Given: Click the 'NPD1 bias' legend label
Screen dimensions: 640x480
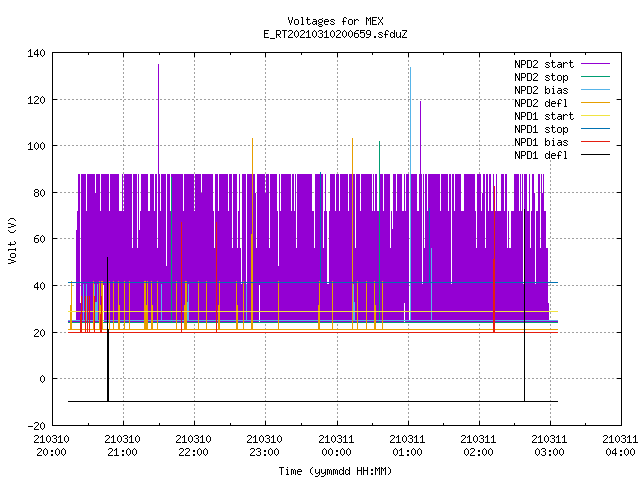Looking at the screenshot, I should [541, 142].
